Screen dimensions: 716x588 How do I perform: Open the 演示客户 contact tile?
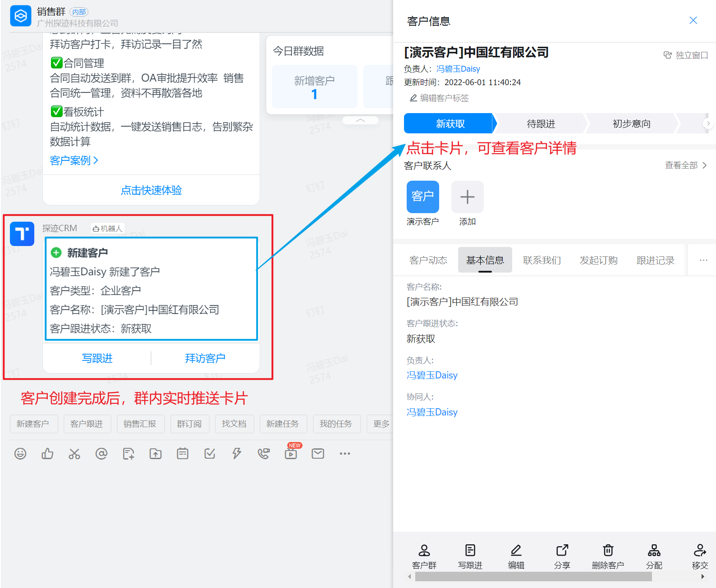click(x=423, y=197)
